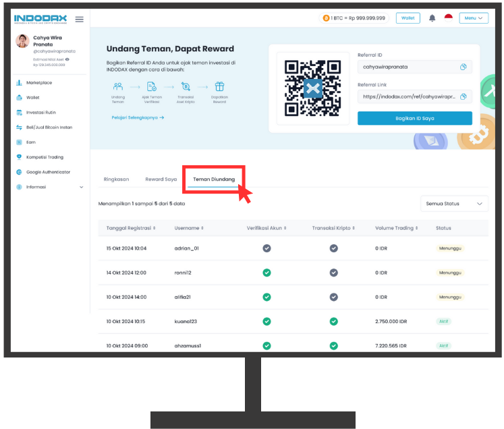This screenshot has width=504, height=429.
Task: Open the Wallet button in header
Action: click(x=408, y=18)
